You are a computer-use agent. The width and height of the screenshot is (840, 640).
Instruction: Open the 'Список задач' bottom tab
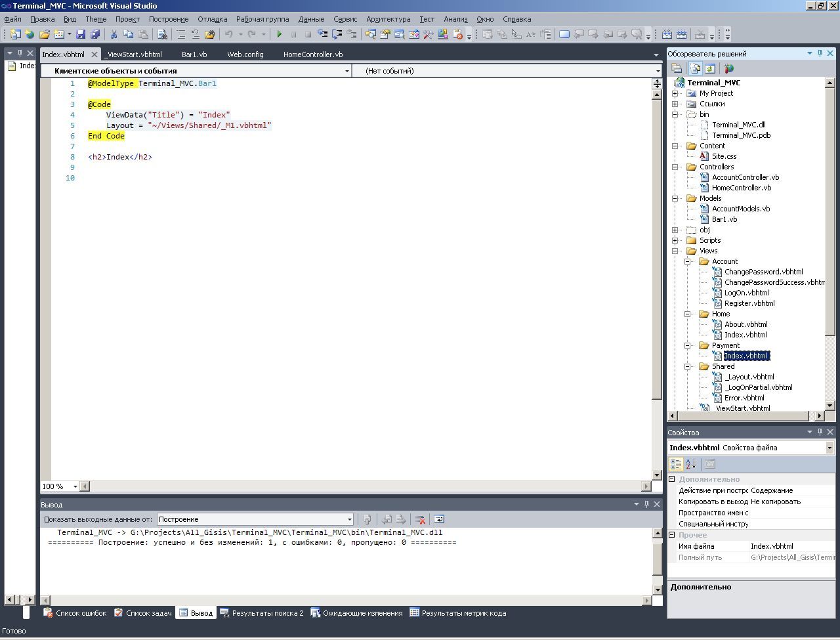tap(142, 613)
